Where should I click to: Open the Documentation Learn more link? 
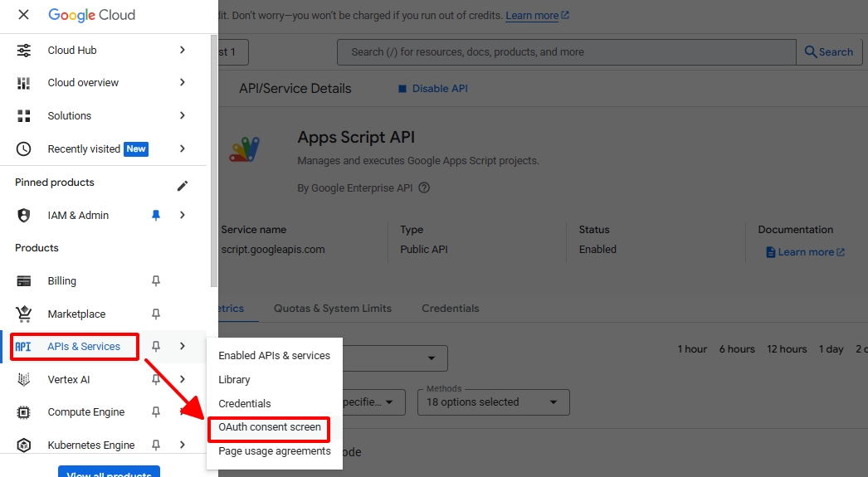806,252
